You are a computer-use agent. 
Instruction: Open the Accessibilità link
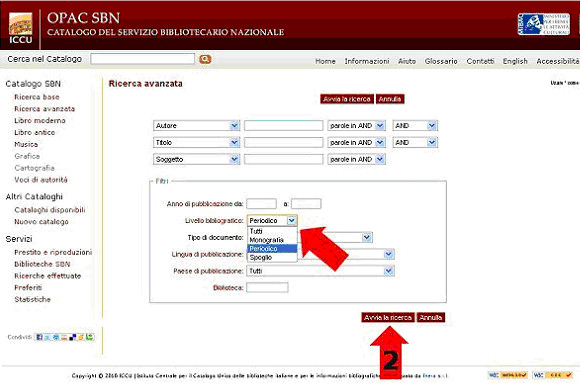(558, 61)
